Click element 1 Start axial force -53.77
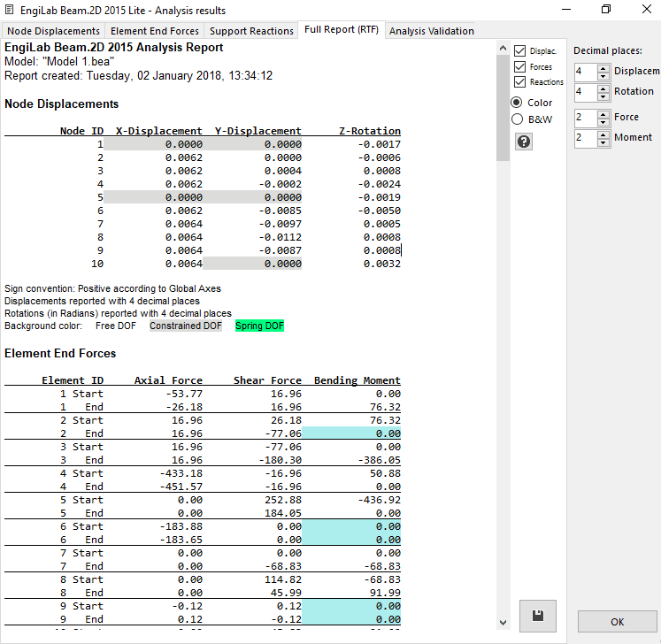Image resolution: width=661 pixels, height=644 pixels. tap(184, 394)
